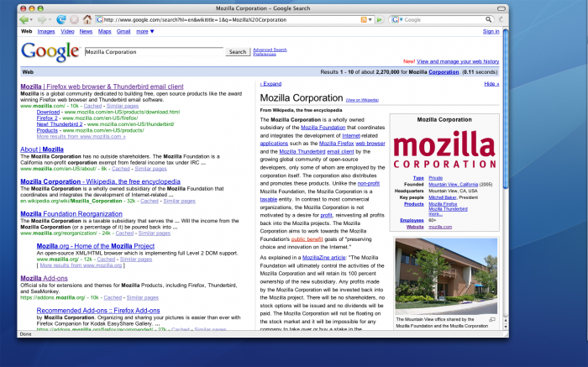
Task: Open the 'Mozilla Corporation - Wikipedia' result
Action: [x=101, y=181]
